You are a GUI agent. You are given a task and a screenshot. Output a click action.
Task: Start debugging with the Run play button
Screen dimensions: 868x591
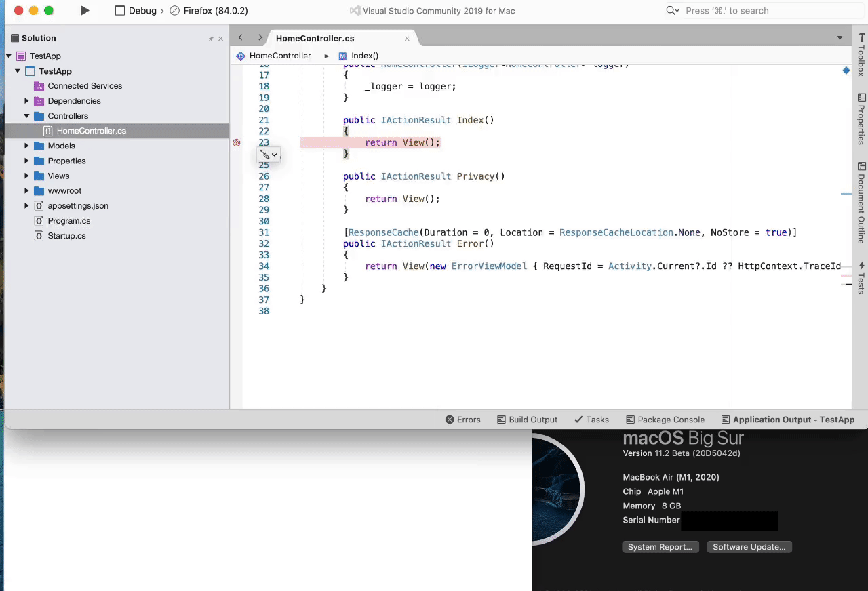click(84, 11)
